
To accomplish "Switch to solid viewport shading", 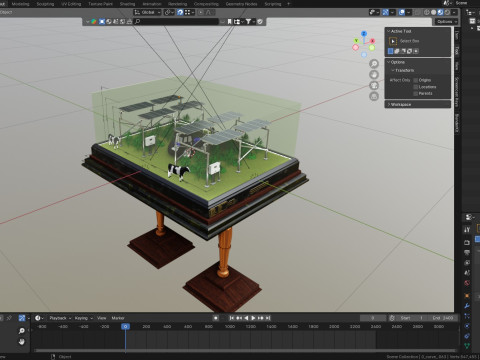I will (433, 12).
